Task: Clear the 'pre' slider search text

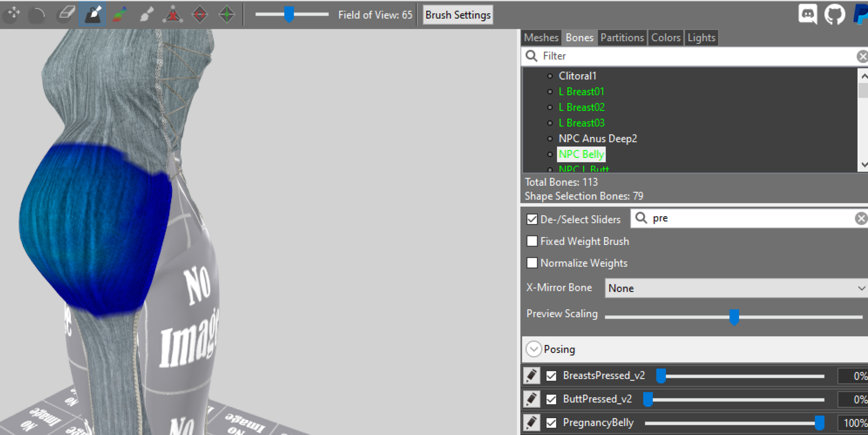Action: pos(861,218)
